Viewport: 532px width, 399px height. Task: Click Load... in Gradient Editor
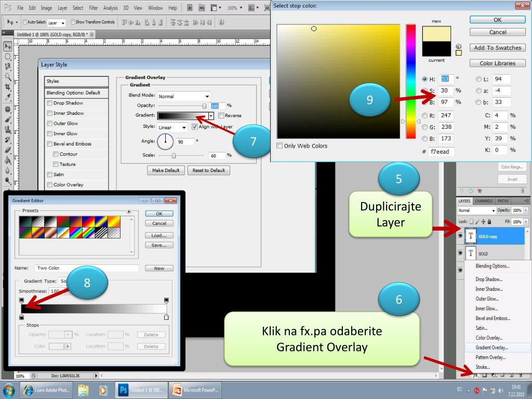click(159, 235)
